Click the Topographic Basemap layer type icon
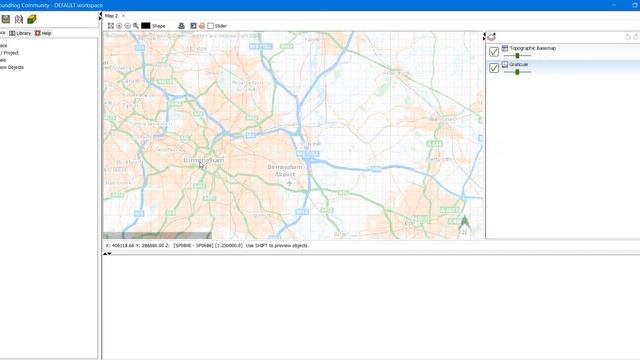640x360 pixels. pyautogui.click(x=505, y=48)
